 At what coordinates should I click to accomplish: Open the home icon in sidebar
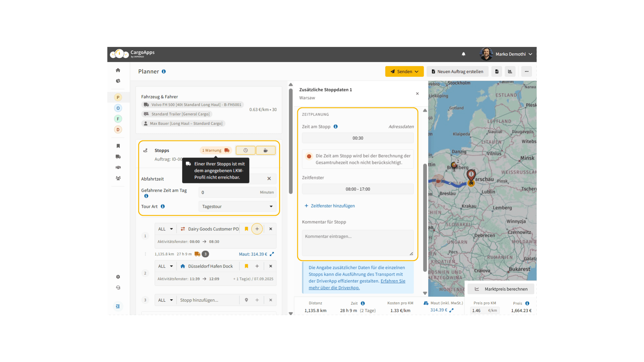click(118, 70)
